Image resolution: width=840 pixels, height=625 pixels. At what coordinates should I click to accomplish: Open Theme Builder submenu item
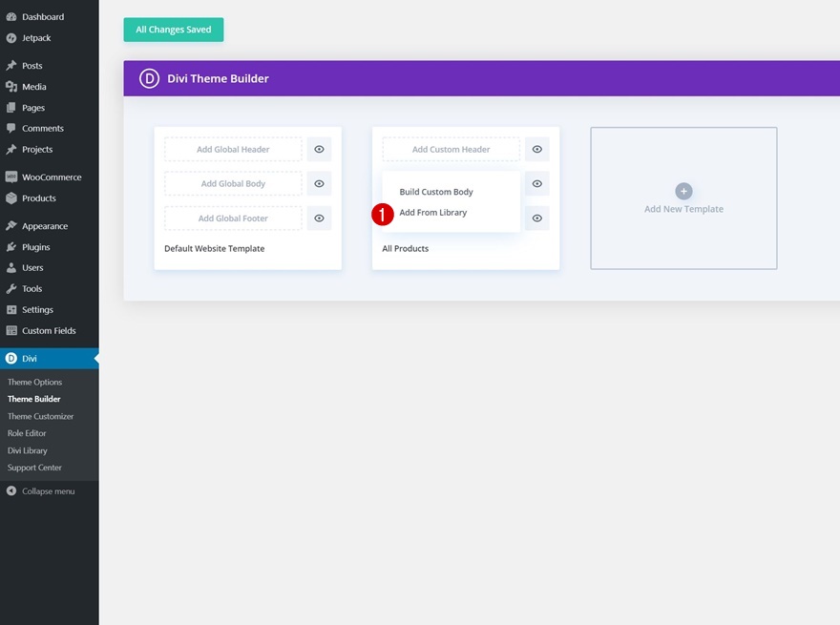coord(33,399)
